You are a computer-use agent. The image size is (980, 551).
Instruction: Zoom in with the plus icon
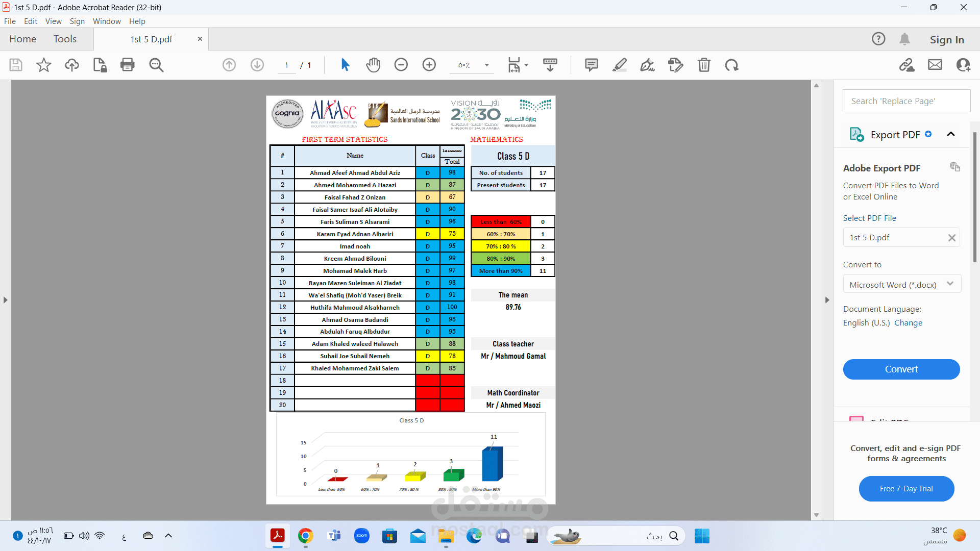point(429,65)
